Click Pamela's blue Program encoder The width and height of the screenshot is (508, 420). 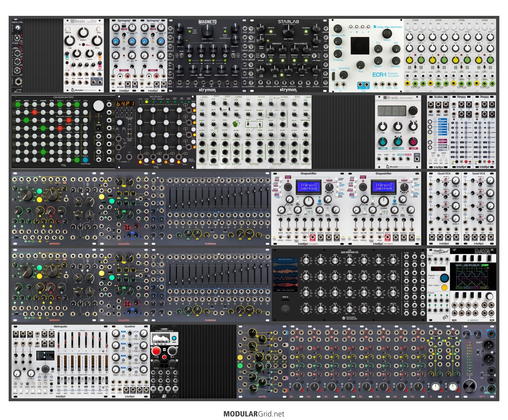(445, 278)
